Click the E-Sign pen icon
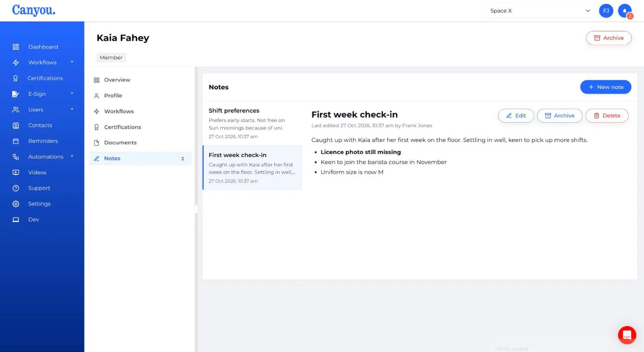The width and height of the screenshot is (644, 352). [x=16, y=94]
